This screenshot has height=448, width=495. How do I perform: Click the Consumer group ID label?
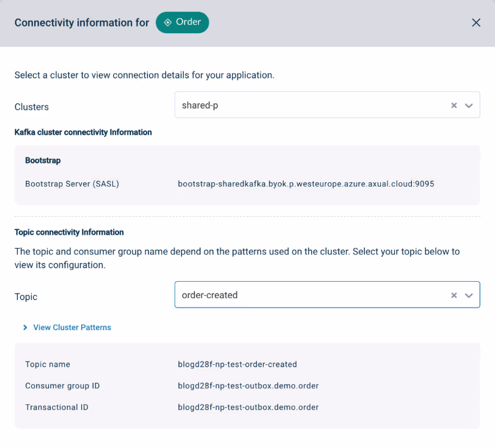[62, 386]
